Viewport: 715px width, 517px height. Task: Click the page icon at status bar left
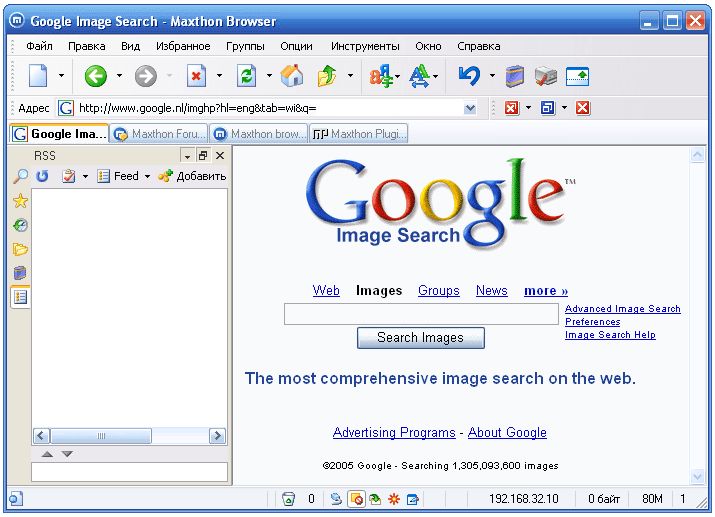click(16, 499)
